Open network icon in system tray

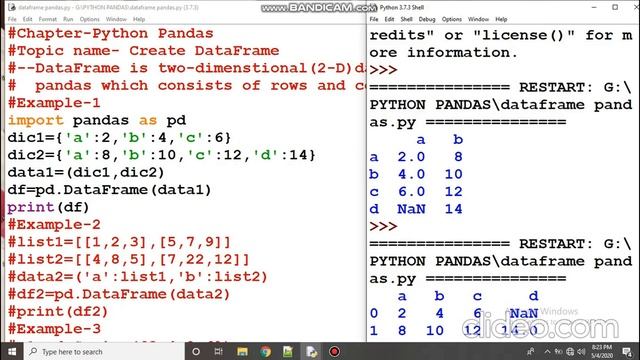click(x=570, y=351)
